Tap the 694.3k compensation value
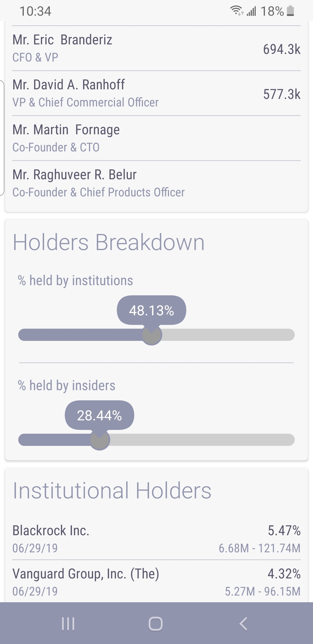 coord(282,49)
